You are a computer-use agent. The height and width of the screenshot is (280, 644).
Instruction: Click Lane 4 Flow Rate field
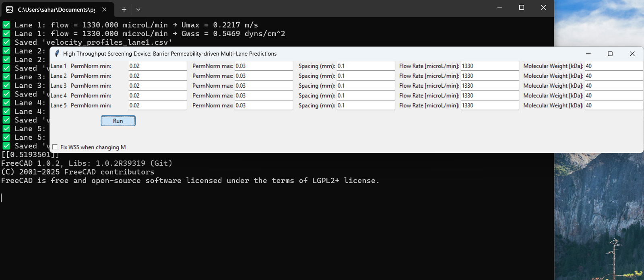point(489,96)
